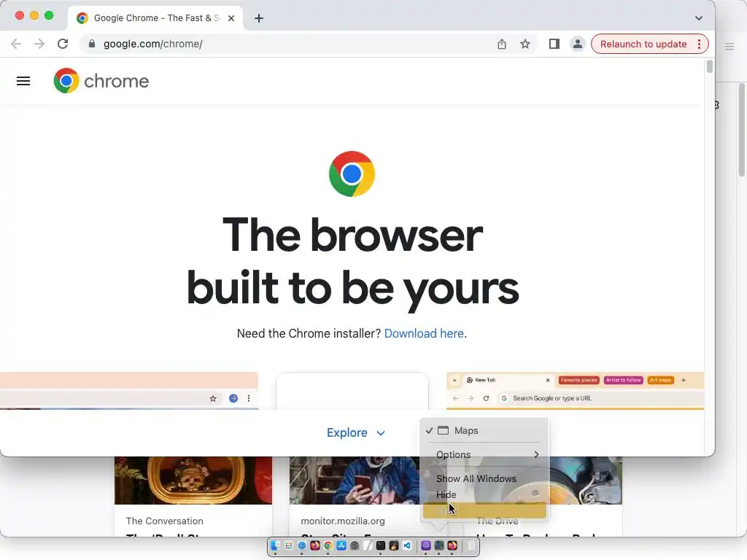Reload the google.com/chrome page
Image resolution: width=747 pixels, height=560 pixels.
point(63,44)
